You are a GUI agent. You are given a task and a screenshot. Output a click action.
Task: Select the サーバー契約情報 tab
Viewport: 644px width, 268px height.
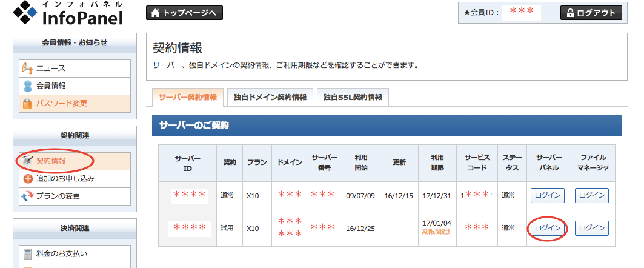coord(188,97)
